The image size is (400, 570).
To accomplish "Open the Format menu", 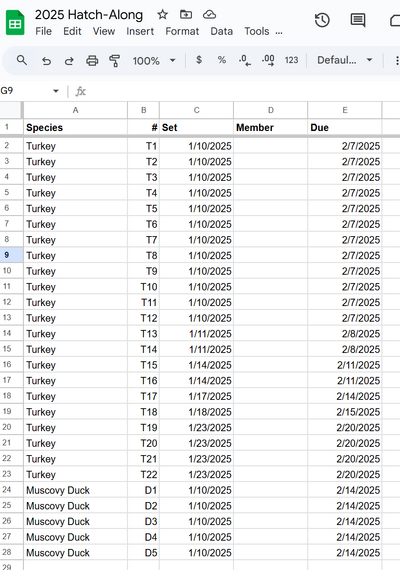I will pos(182,31).
